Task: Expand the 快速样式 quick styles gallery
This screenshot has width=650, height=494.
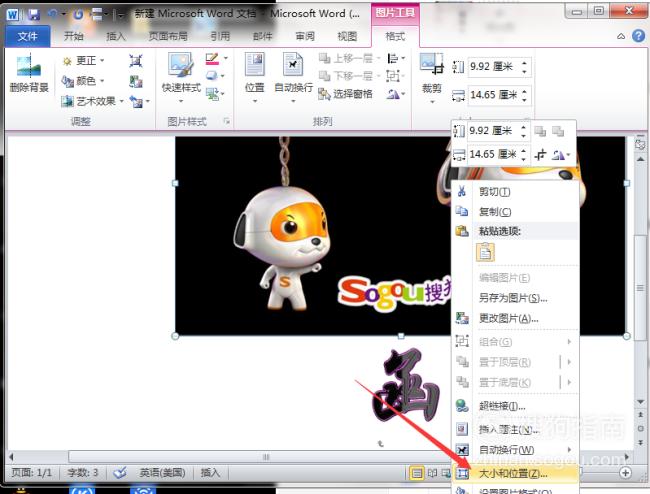Action: (181, 79)
